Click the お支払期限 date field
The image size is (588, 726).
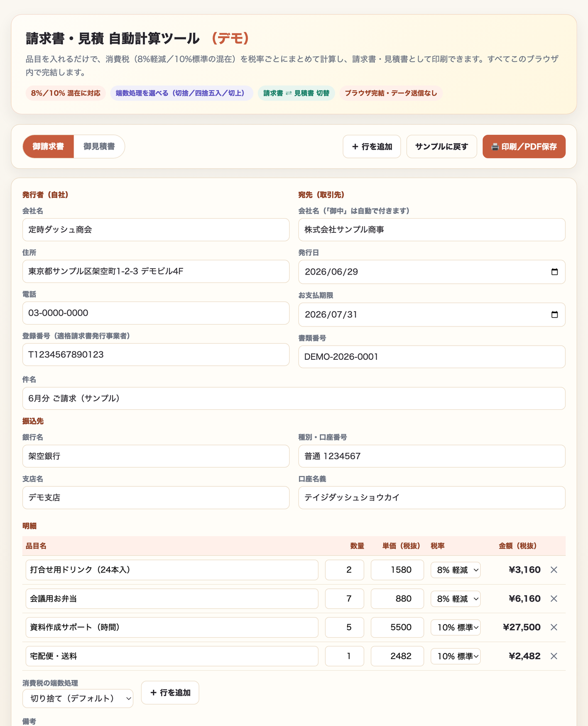[432, 314]
